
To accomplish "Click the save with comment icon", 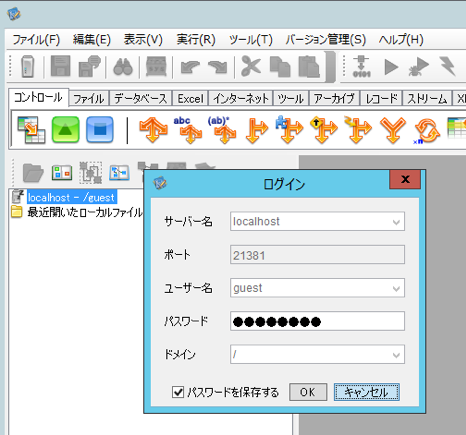I will 89,66.
